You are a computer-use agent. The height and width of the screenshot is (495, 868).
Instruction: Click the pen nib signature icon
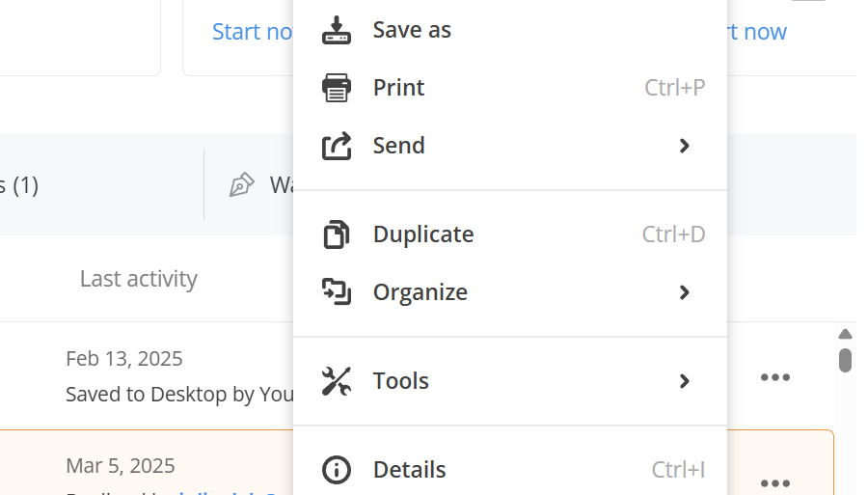click(242, 185)
